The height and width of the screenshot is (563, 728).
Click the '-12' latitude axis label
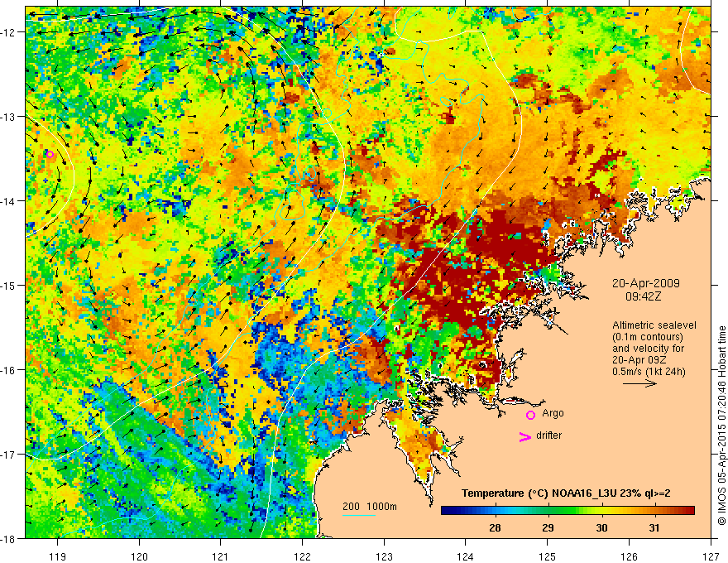click(8, 32)
